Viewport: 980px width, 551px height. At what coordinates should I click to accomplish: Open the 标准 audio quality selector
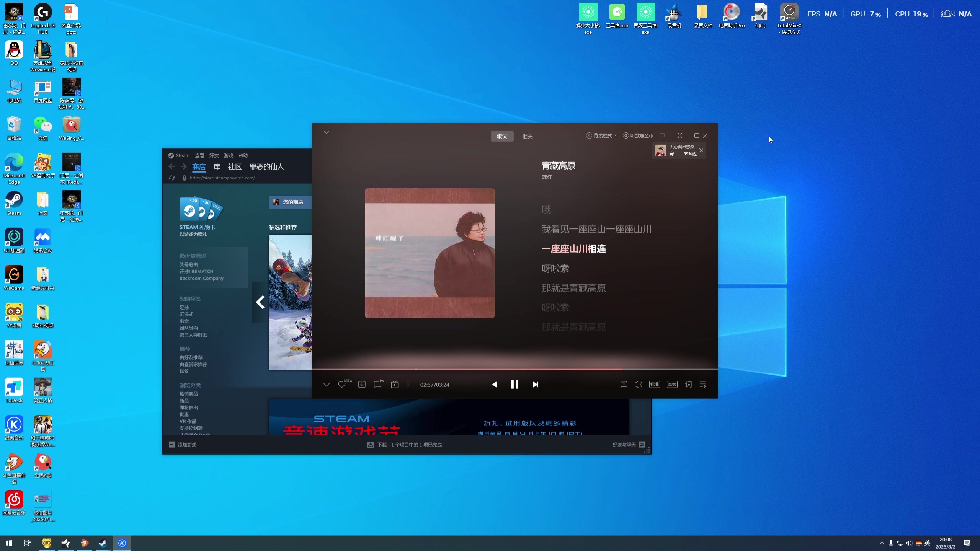[655, 385]
